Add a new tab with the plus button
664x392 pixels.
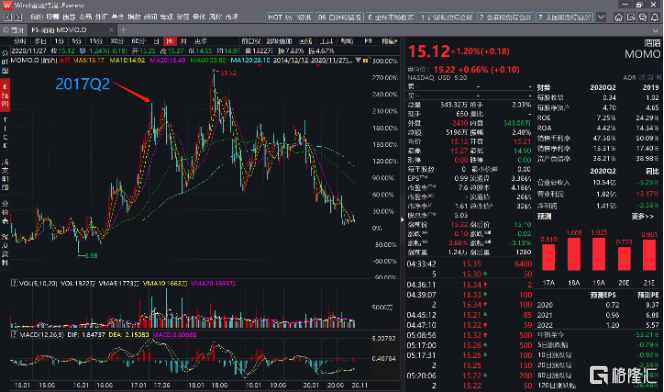pos(123,30)
